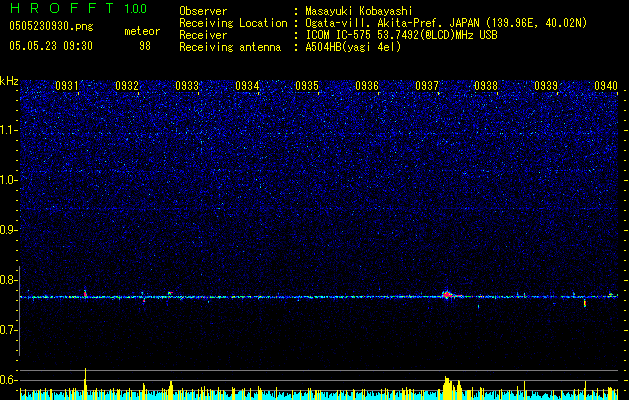Click the strong meteor echo near 0937

[x=448, y=295]
